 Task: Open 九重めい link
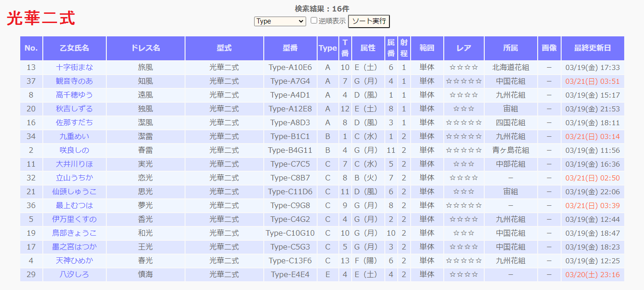click(x=74, y=136)
